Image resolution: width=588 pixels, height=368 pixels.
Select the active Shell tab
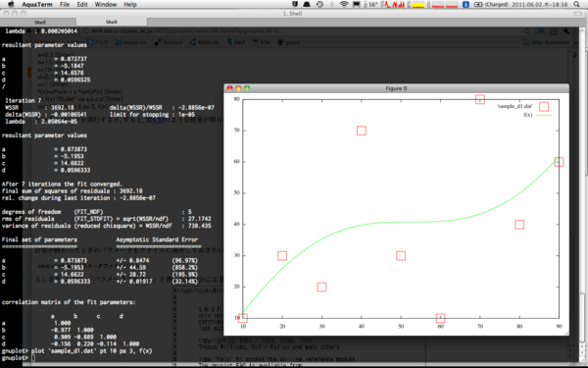click(112, 22)
